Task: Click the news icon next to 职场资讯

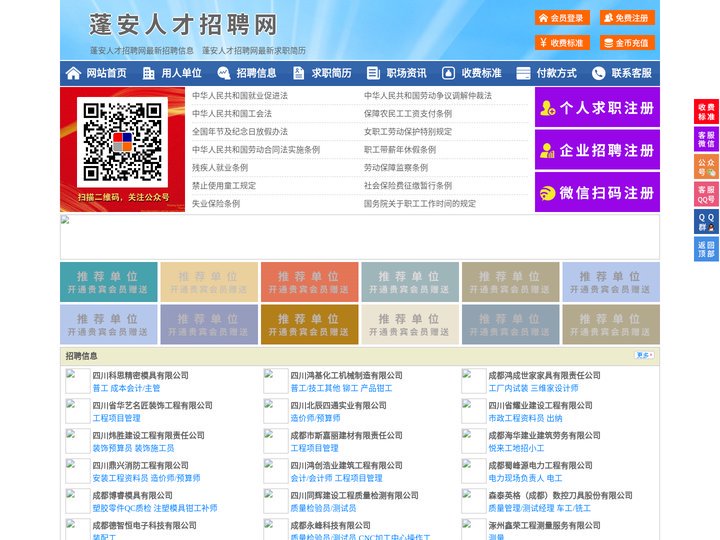Action: (373, 73)
